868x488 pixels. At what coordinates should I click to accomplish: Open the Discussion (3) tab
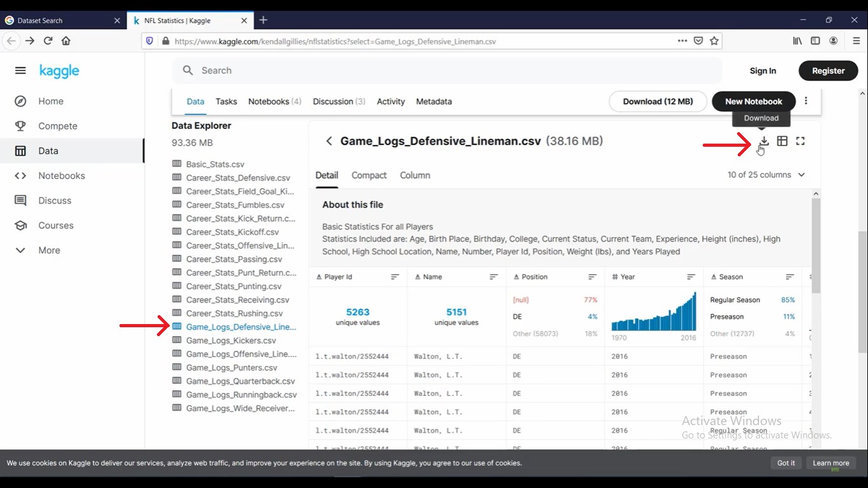(x=339, y=102)
